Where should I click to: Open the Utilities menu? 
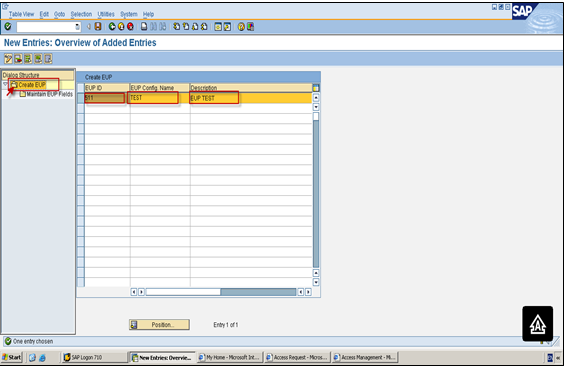(x=106, y=14)
